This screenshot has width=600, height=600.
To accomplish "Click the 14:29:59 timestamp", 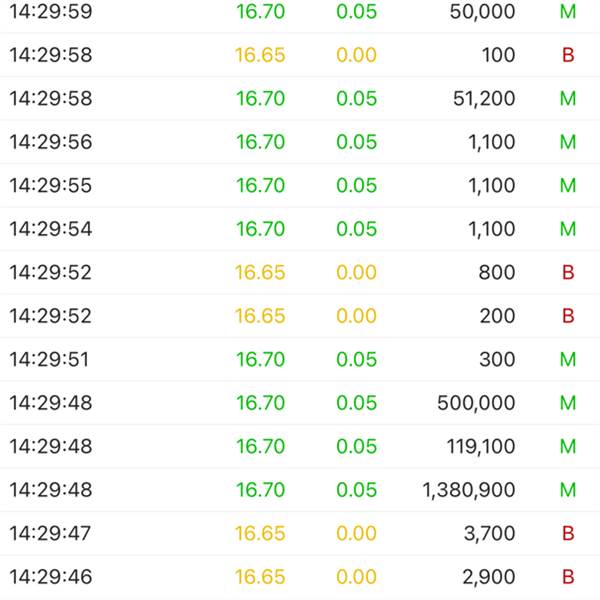I will coord(50,12).
